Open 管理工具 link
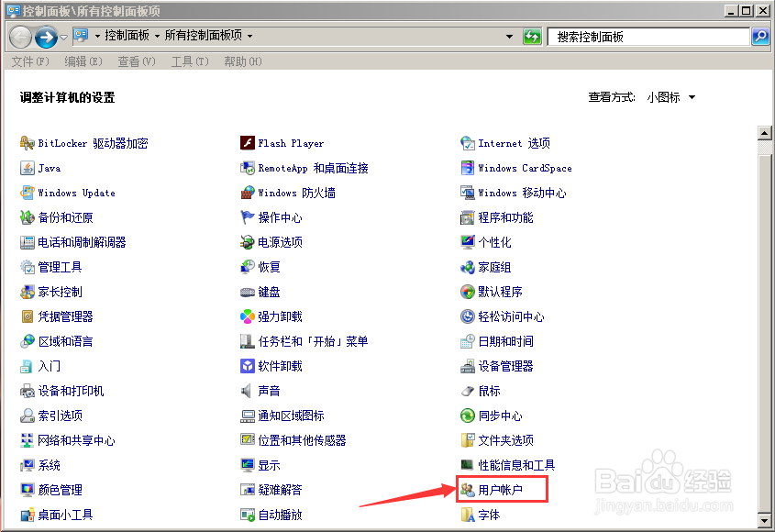The height and width of the screenshot is (532, 775). tap(60, 268)
